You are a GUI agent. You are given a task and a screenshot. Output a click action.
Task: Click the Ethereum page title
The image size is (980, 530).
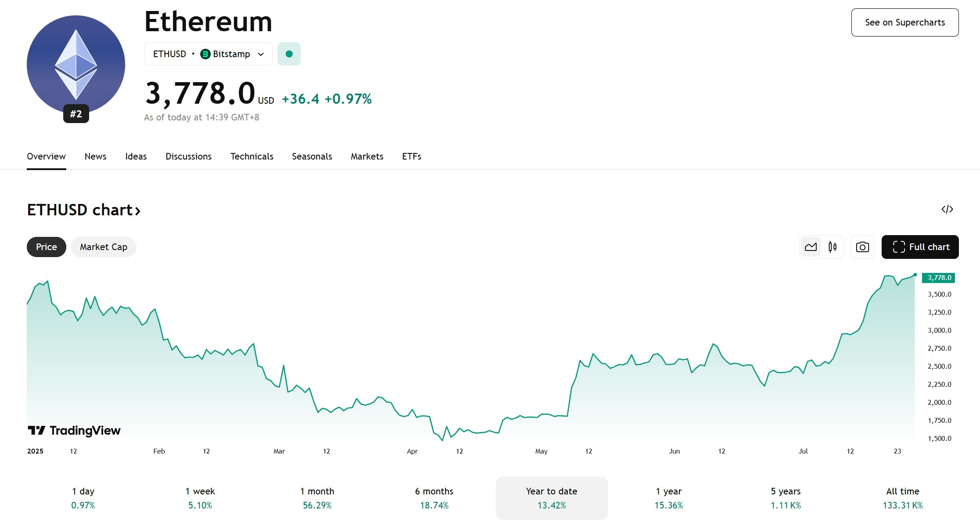coord(208,22)
